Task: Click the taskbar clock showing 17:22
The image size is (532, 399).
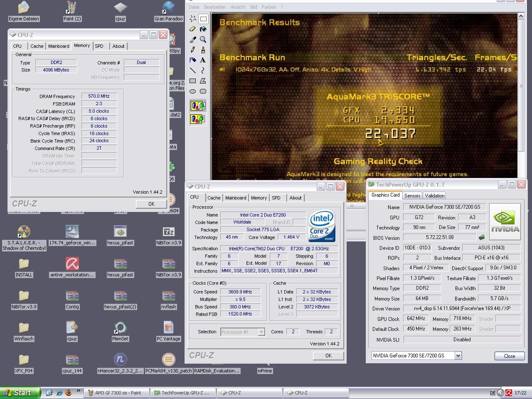Action: [x=520, y=393]
